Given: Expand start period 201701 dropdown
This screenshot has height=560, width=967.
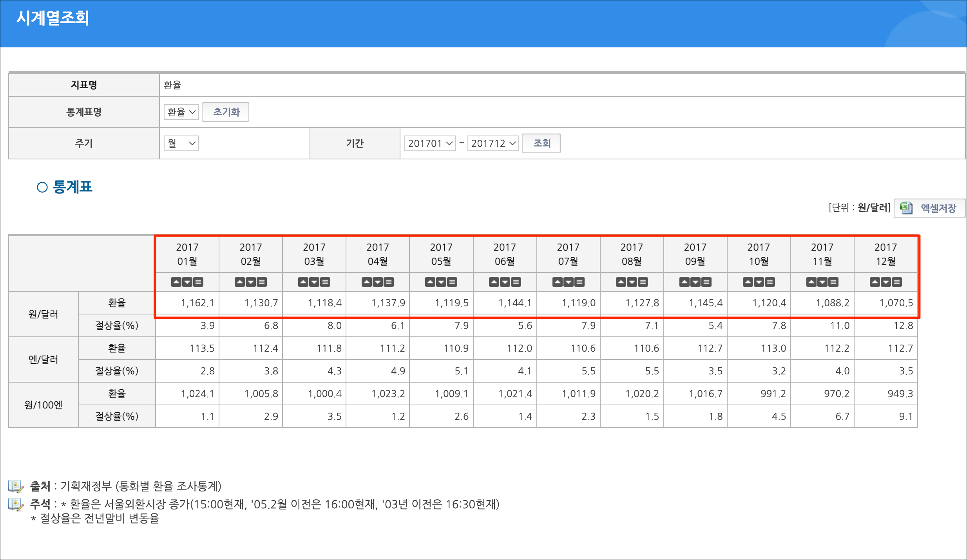Looking at the screenshot, I should pos(430,143).
